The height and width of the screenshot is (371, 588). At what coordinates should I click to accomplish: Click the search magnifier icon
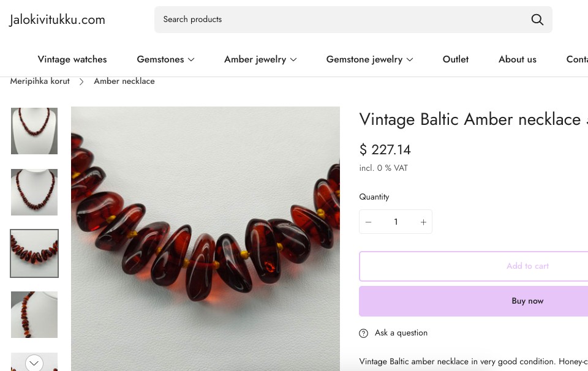[537, 20]
